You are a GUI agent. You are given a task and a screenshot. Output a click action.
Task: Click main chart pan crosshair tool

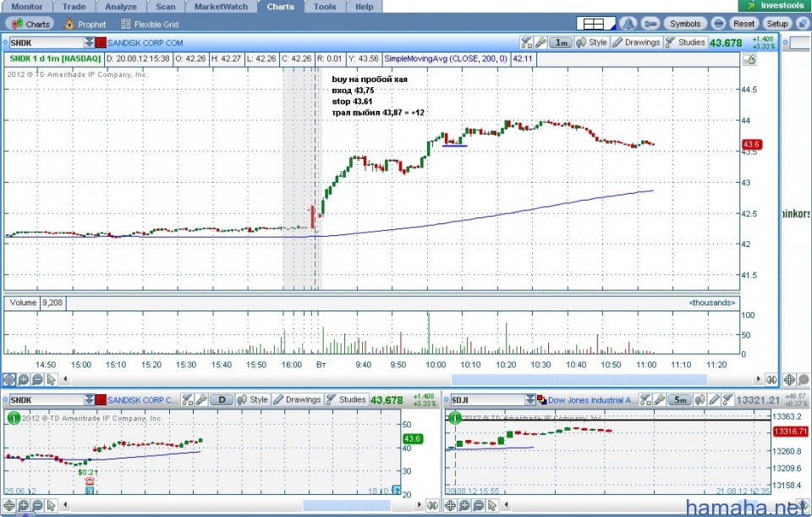(8, 379)
